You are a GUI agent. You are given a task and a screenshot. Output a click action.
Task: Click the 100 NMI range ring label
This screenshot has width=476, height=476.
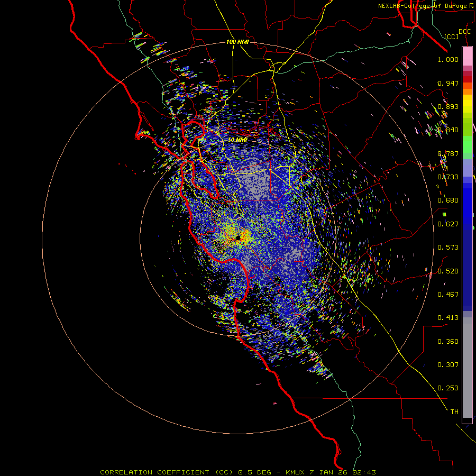tap(237, 42)
